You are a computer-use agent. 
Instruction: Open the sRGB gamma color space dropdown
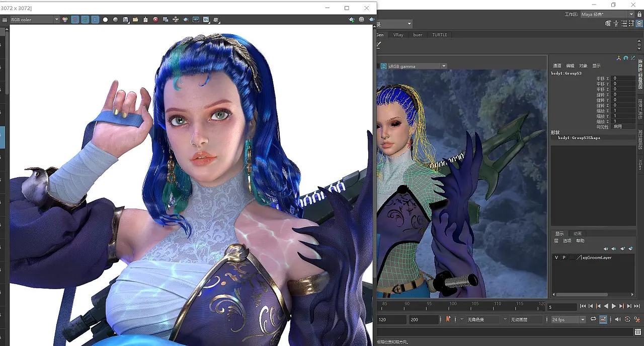tap(444, 66)
